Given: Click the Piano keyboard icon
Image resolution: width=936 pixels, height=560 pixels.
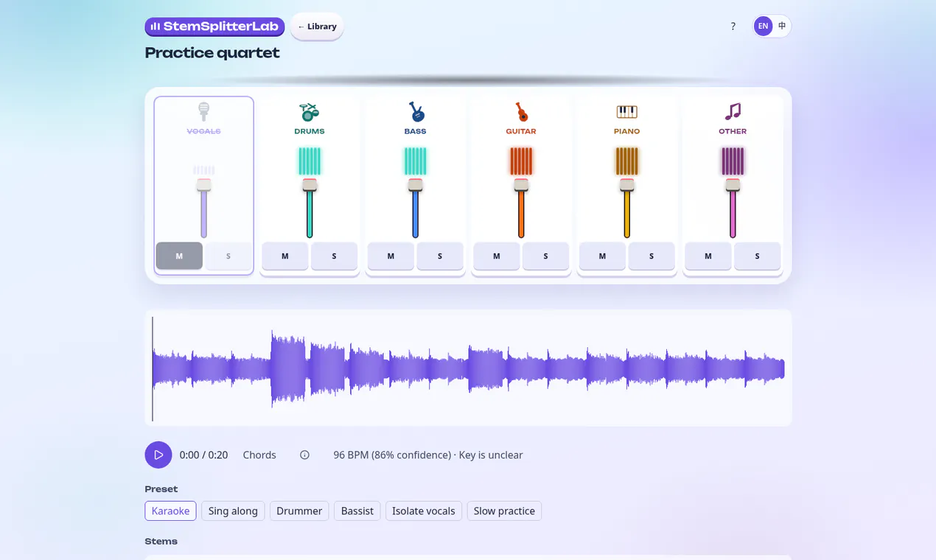Looking at the screenshot, I should click(627, 111).
